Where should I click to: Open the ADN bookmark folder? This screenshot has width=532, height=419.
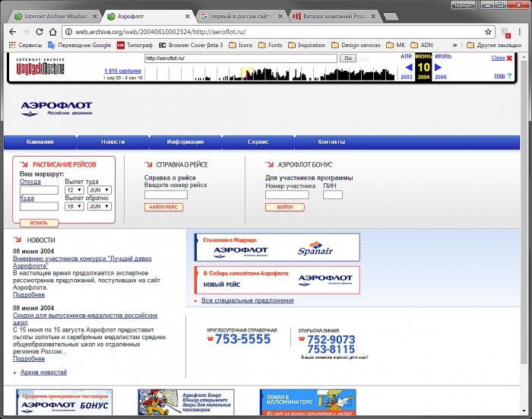pyautogui.click(x=422, y=45)
